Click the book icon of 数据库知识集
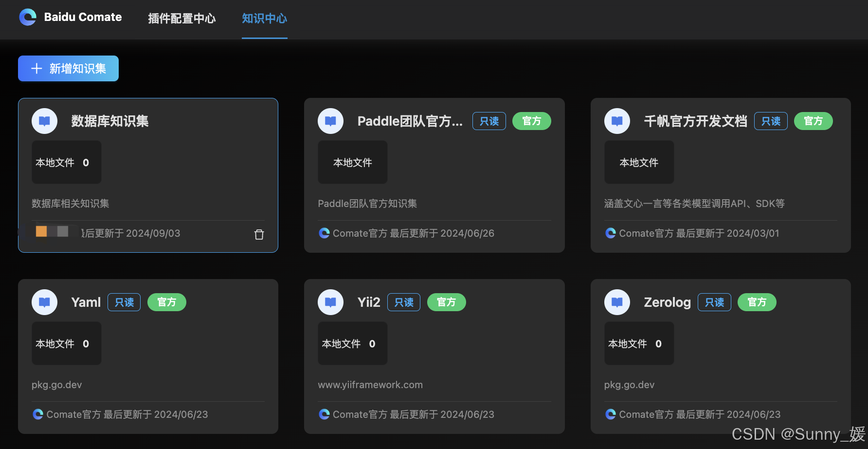This screenshot has width=868, height=449. tap(44, 121)
